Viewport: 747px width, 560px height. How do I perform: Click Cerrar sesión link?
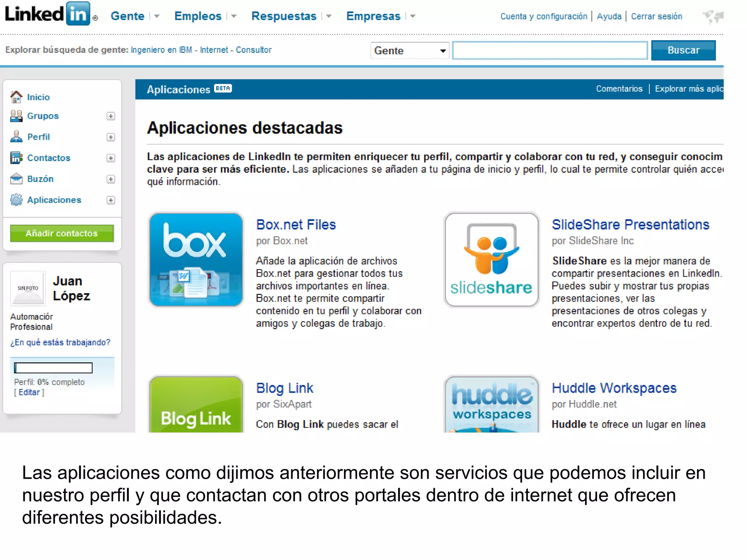(x=657, y=16)
